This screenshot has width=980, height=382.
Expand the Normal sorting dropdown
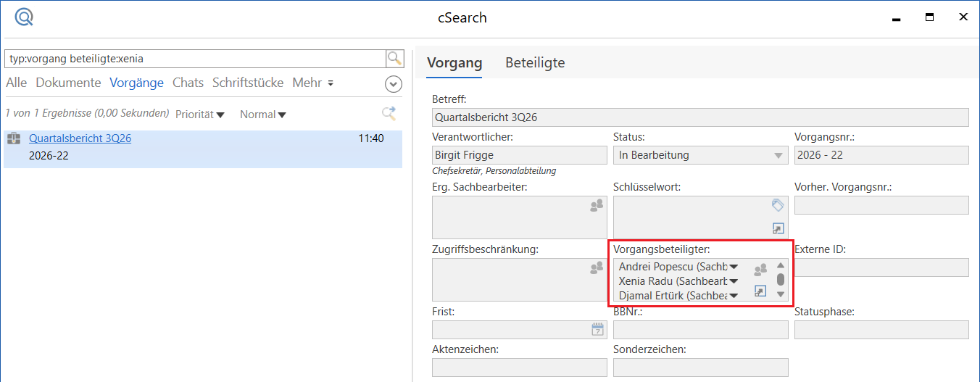point(263,115)
